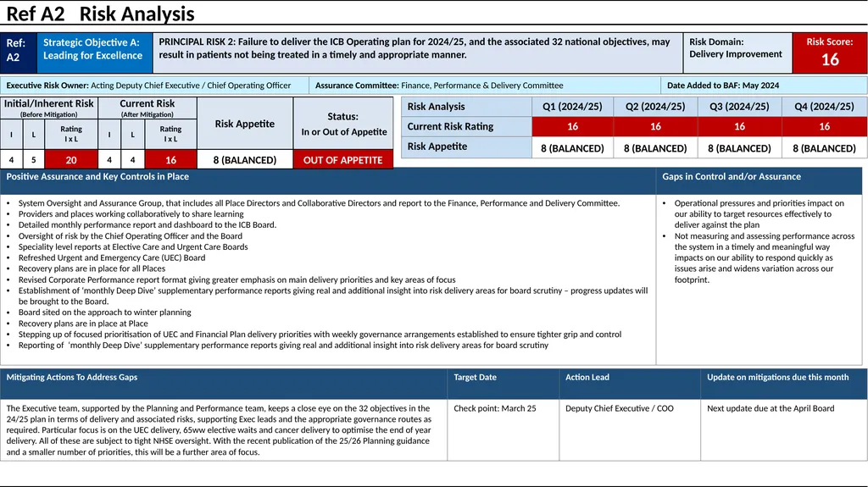This screenshot has height=487, width=868.
Task: Click 'Providers and places working collaboratively' bullet
Action: pos(131,213)
